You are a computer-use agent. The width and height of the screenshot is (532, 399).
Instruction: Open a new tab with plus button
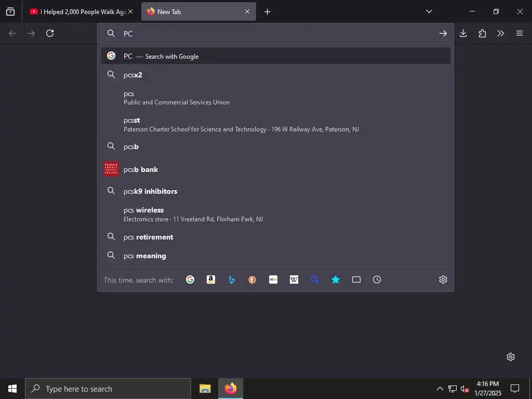coord(268,12)
